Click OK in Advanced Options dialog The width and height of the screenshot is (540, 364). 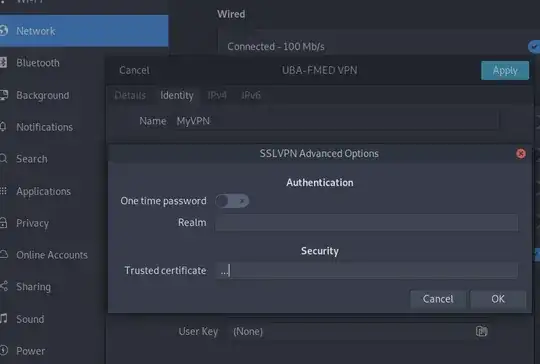tap(498, 299)
